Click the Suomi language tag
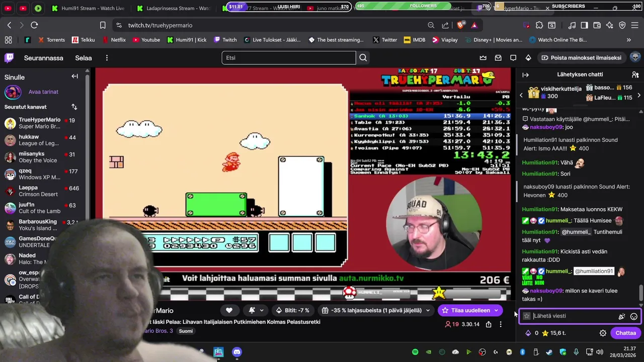The width and height of the screenshot is (644, 362). [186, 331]
